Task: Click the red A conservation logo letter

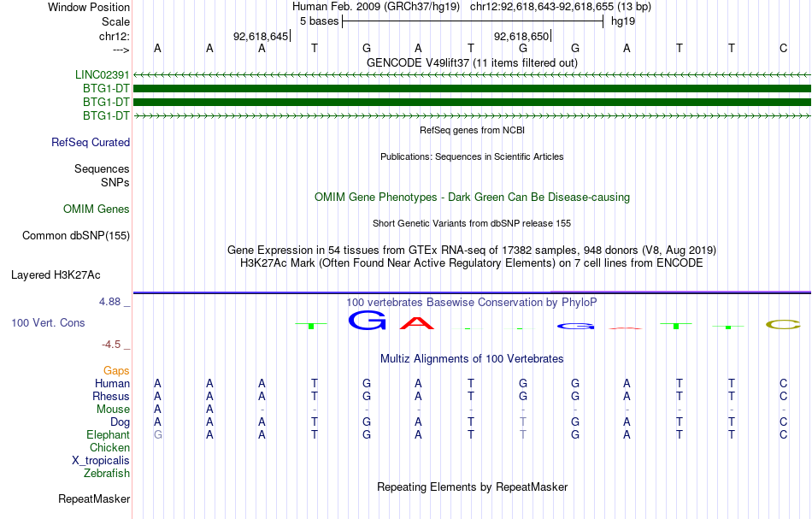Action: [417, 323]
